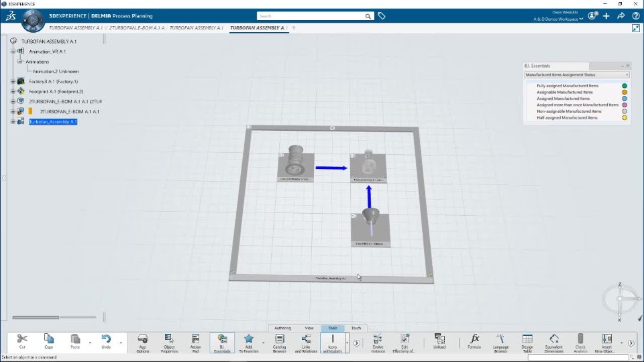Switch to the Tools tab
This screenshot has height=362, width=644.
click(333, 328)
